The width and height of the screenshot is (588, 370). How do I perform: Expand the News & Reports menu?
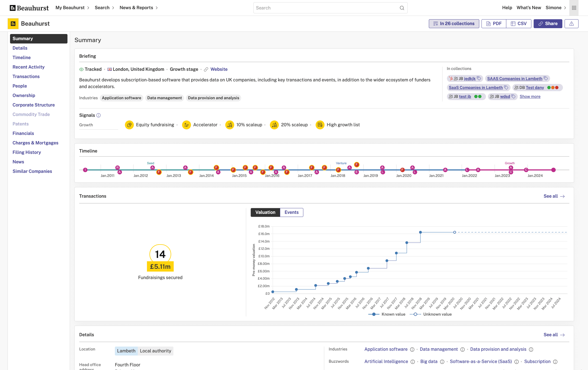pyautogui.click(x=139, y=8)
